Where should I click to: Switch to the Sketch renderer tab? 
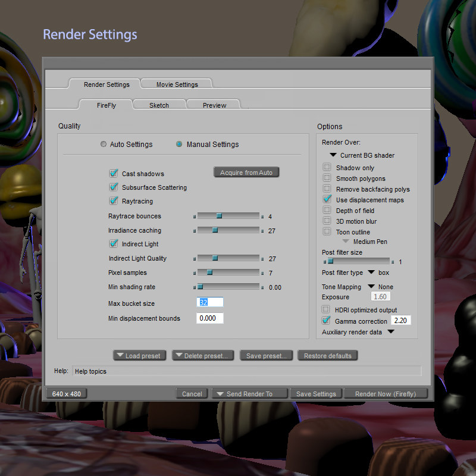pyautogui.click(x=159, y=105)
